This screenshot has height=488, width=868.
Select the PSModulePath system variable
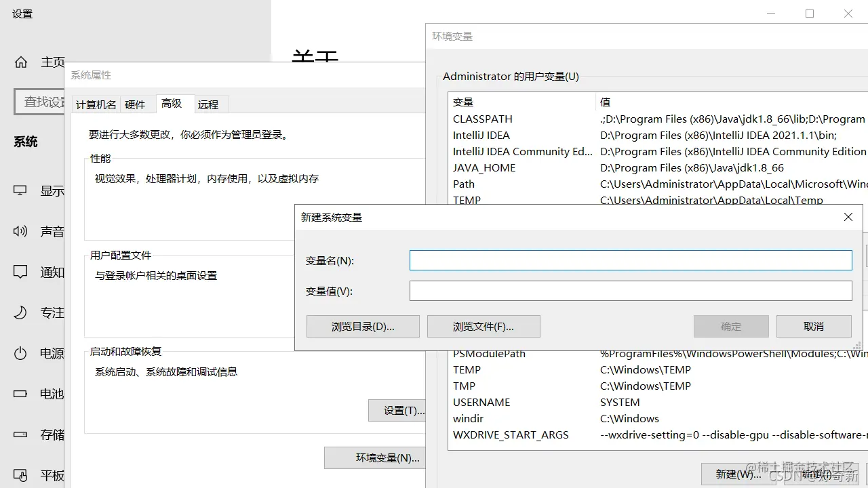(659, 354)
